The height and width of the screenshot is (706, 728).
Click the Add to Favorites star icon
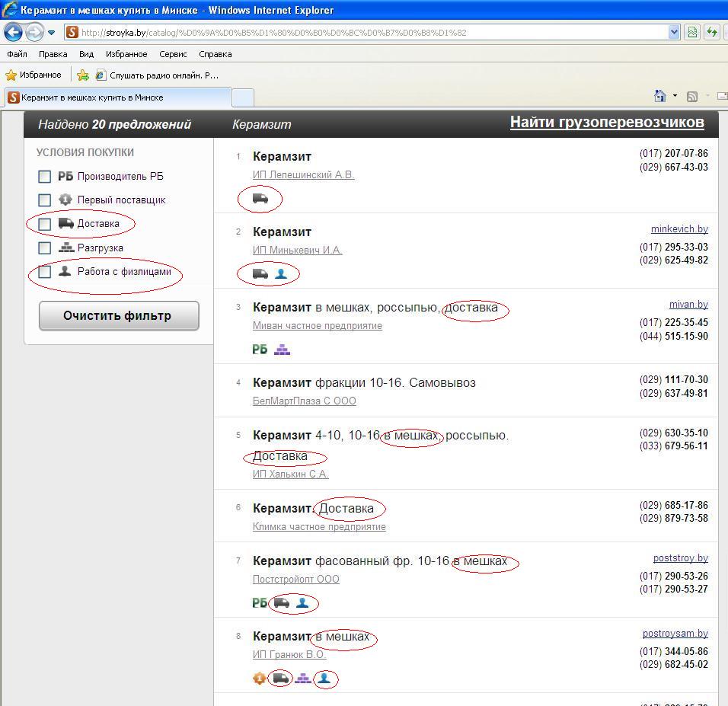pos(83,75)
